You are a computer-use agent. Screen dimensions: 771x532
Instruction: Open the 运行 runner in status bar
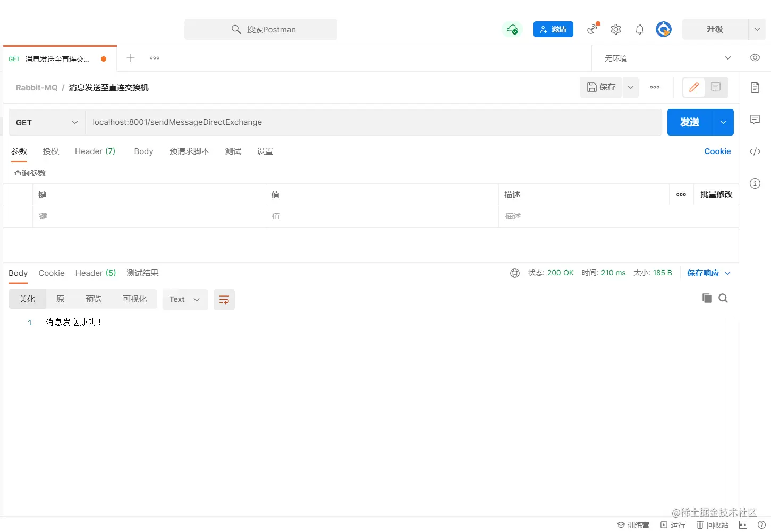(673, 525)
